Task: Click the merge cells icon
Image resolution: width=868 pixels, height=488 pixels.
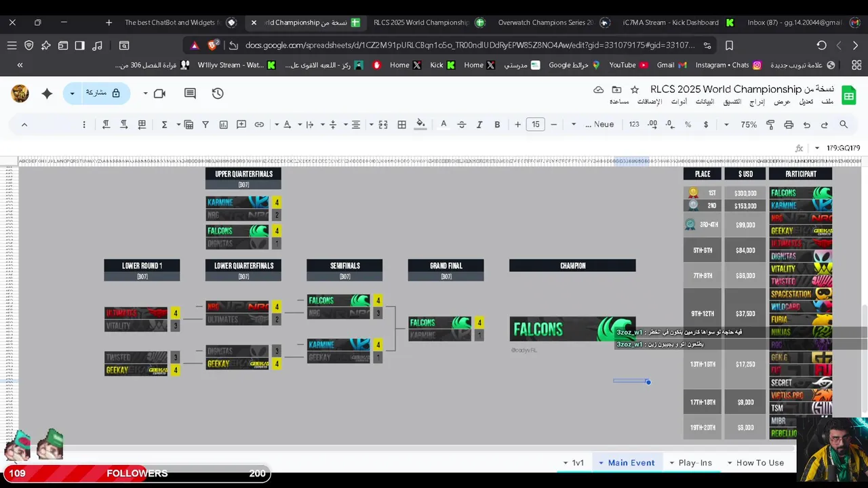Action: pyautogui.click(x=383, y=125)
